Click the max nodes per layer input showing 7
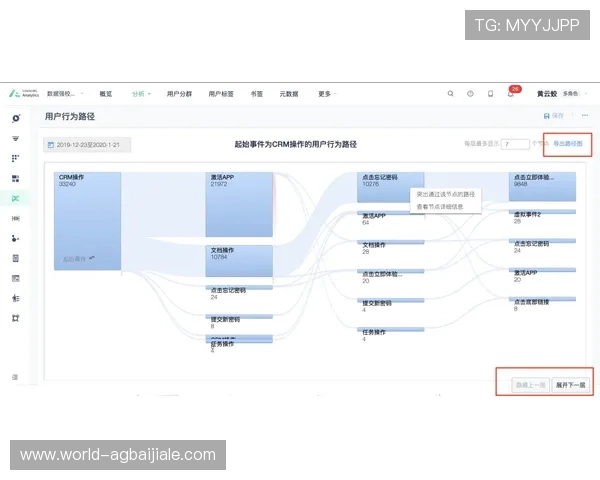This screenshot has width=600, height=480. 515,144
